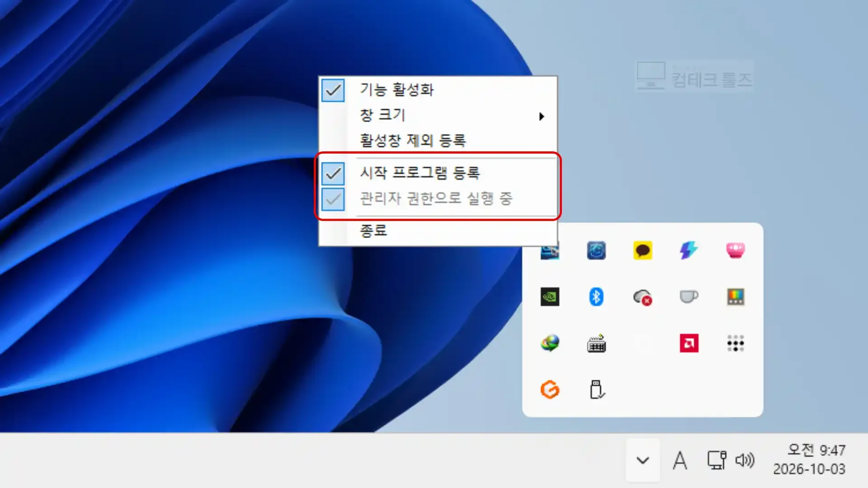Viewport: 868px width, 488px height.
Task: Choose 종료 to exit the program
Action: tap(438, 231)
